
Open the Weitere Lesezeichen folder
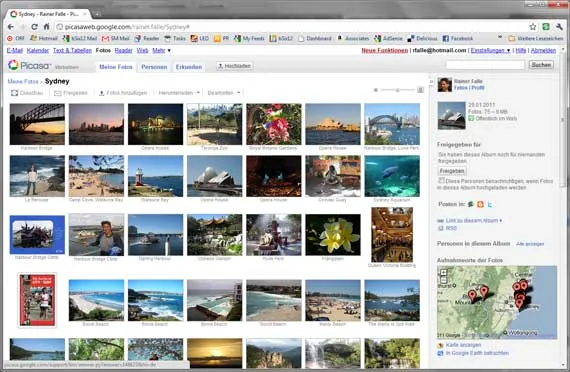tap(535, 38)
